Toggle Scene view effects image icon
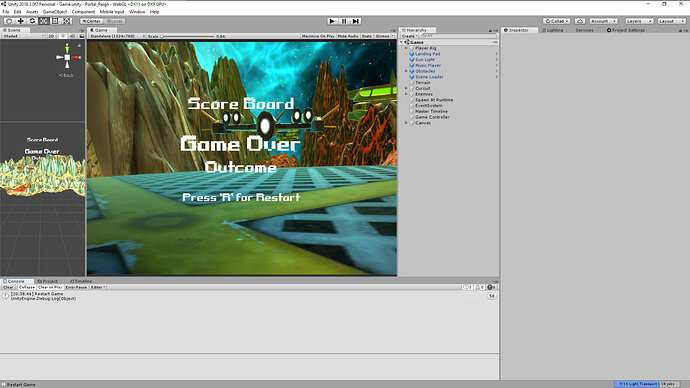The height and width of the screenshot is (388, 690). [x=81, y=36]
